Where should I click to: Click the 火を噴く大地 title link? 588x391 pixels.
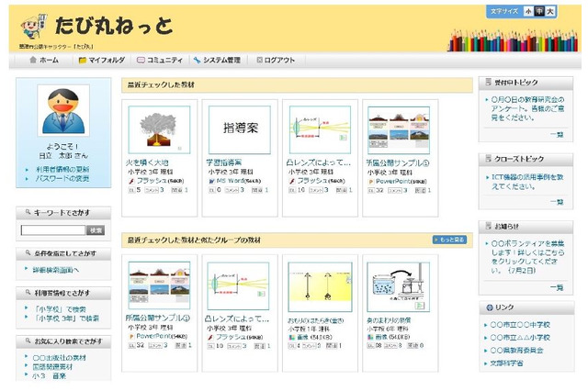point(147,162)
